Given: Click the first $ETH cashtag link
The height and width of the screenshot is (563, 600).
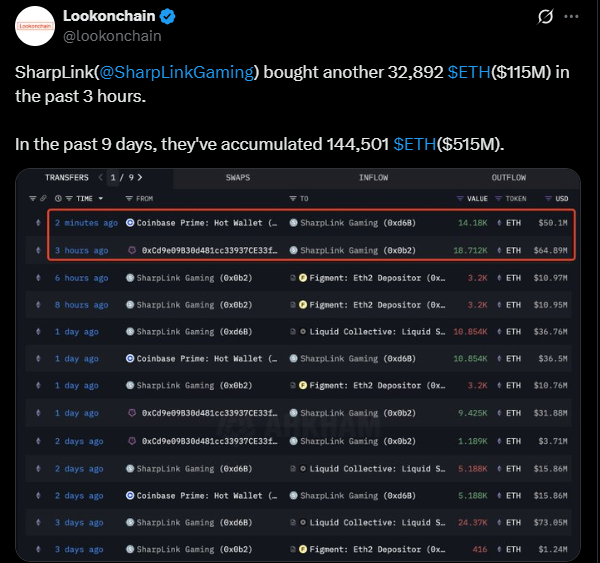Looking at the screenshot, I should [469, 72].
